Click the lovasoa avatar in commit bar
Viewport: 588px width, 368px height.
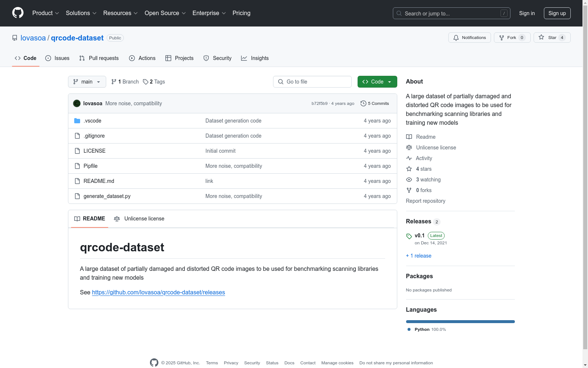[77, 103]
